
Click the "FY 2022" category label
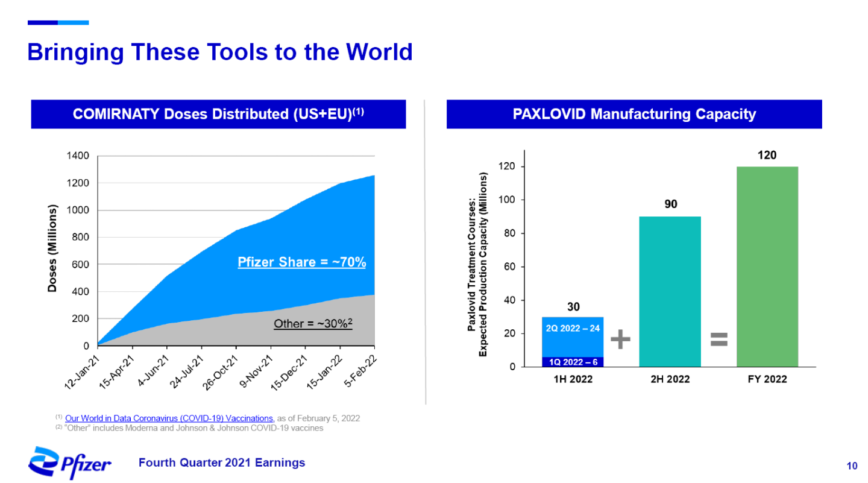767,379
